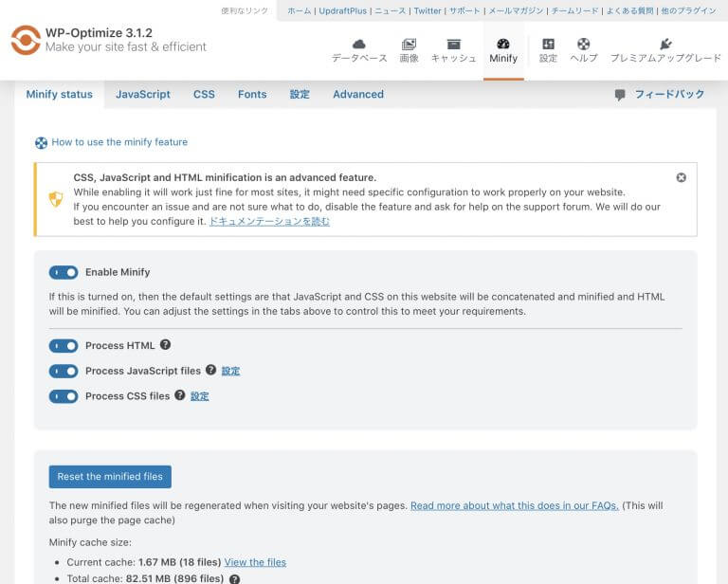This screenshot has width=728, height=584.
Task: Click the feedback speech bubble icon
Action: [x=620, y=95]
